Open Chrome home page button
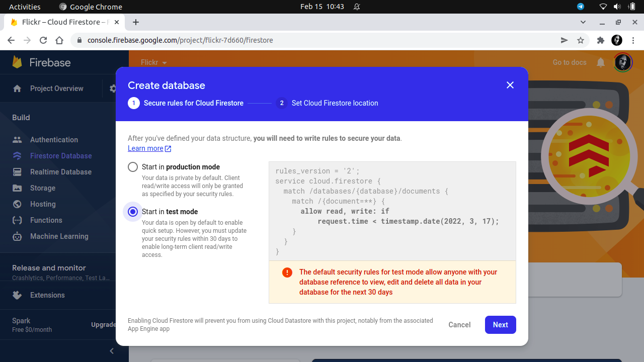 59,40
